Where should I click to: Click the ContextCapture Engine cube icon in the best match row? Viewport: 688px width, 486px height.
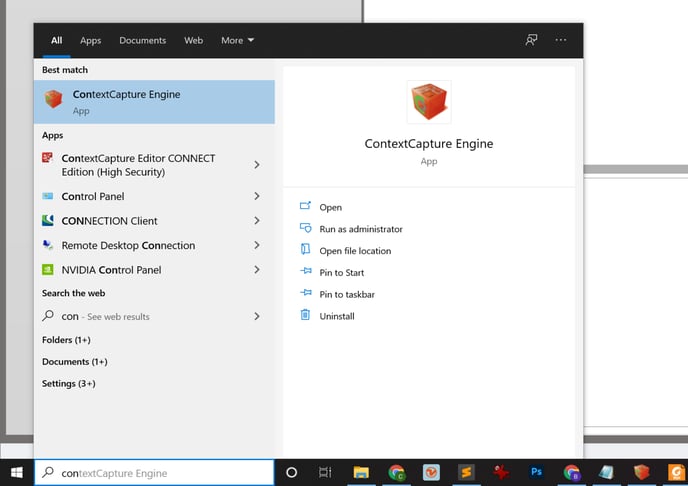point(54,99)
